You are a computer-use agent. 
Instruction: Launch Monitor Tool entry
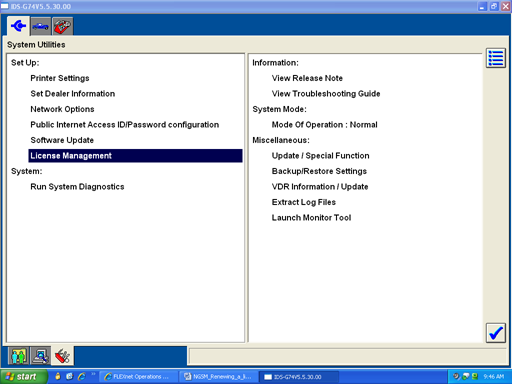pyautogui.click(x=311, y=218)
